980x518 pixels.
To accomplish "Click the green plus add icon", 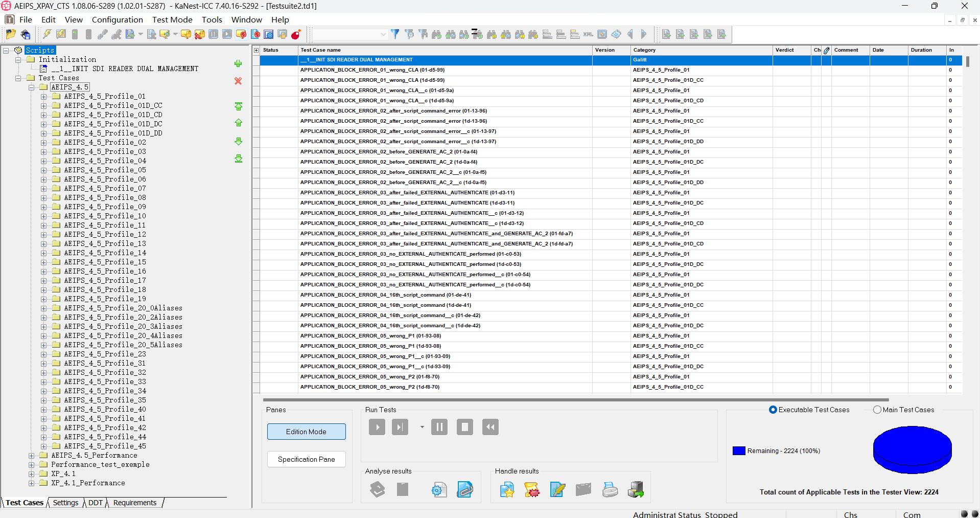I will [x=238, y=64].
